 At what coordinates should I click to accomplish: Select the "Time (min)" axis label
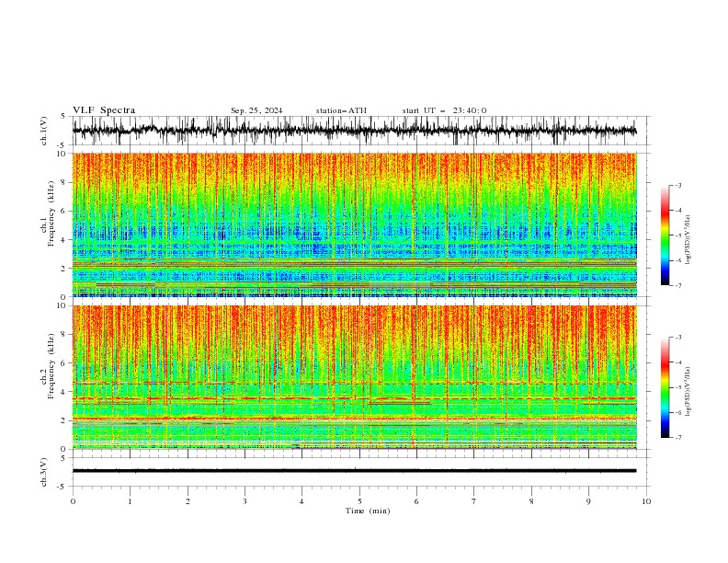[x=368, y=511]
